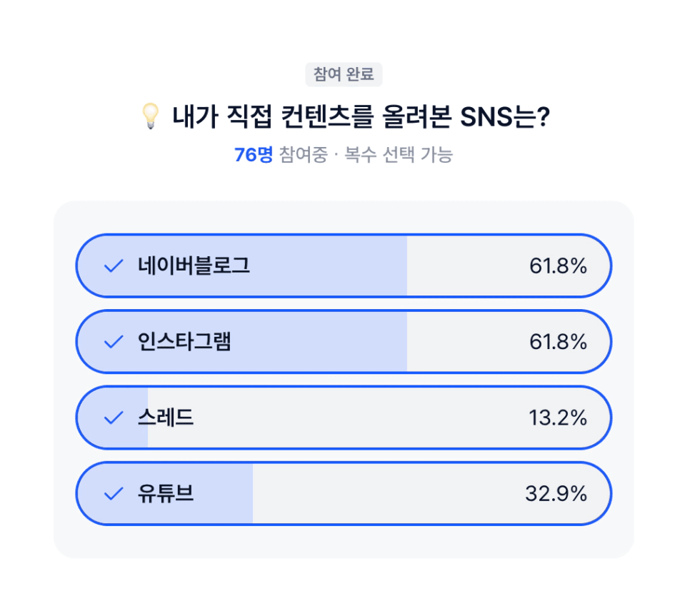700x606 pixels.
Task: Click the 참여중 label under the title
Action: [x=303, y=155]
